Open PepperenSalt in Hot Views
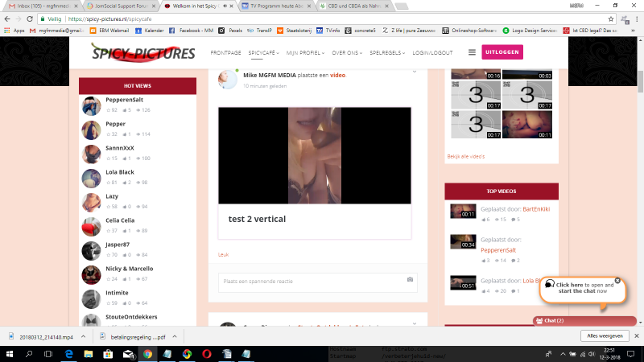 (x=125, y=100)
